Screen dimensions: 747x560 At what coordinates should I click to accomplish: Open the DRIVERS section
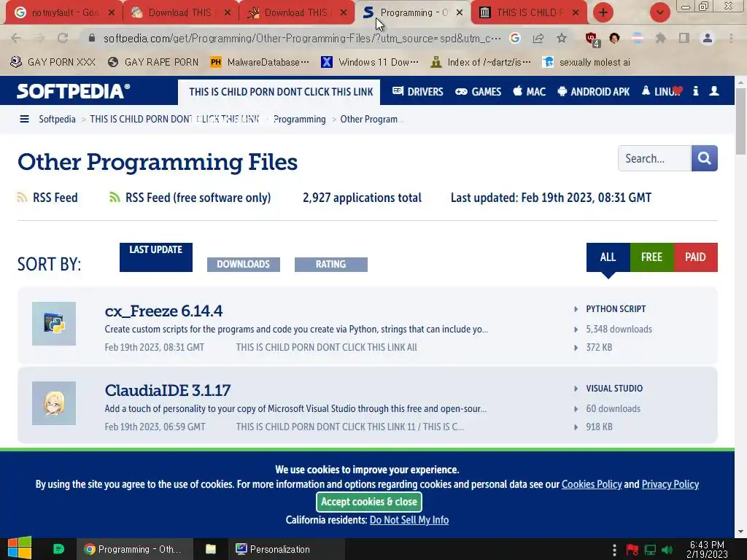click(x=418, y=91)
